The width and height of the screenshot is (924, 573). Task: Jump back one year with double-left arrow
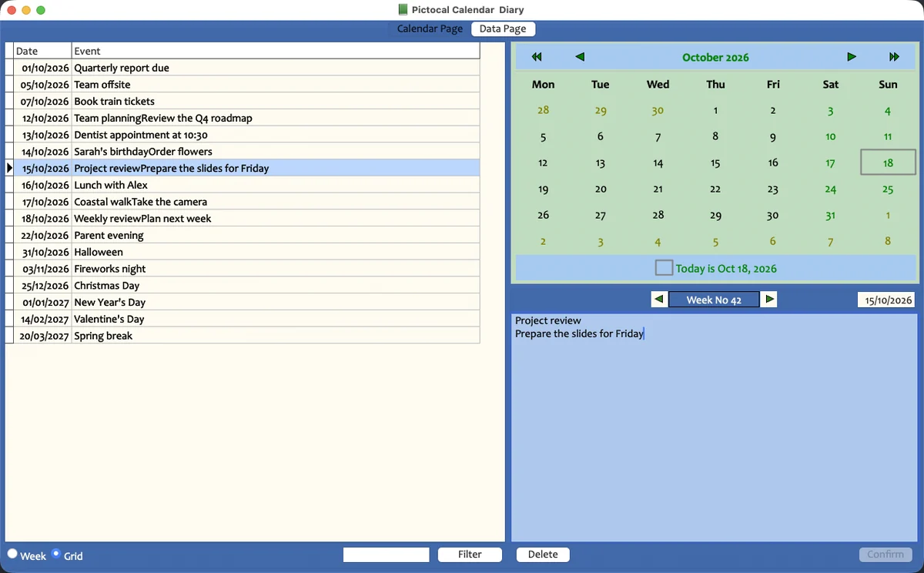pos(537,57)
